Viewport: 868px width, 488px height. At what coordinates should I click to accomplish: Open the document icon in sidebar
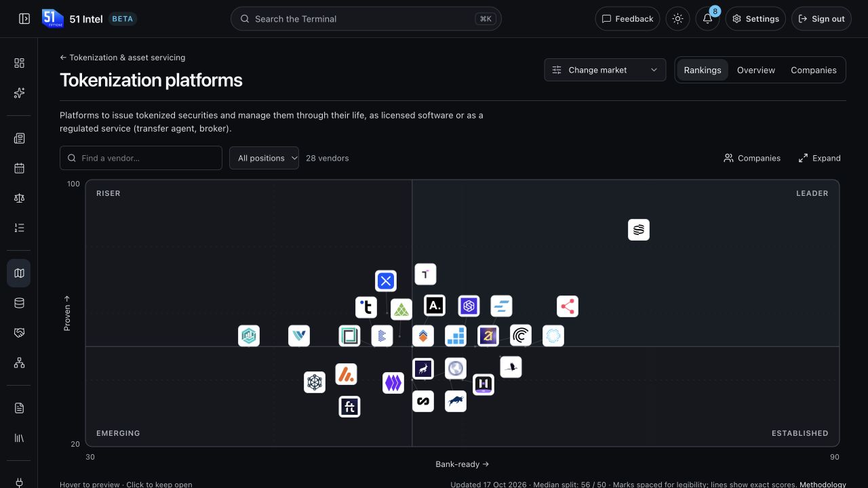pyautogui.click(x=19, y=408)
